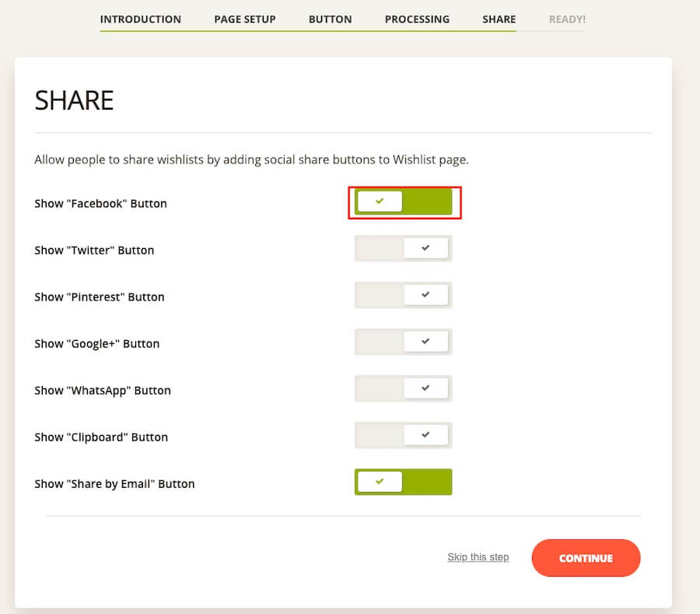Turn off the "Share by Email" toggle
The height and width of the screenshot is (614, 700).
[x=403, y=482]
